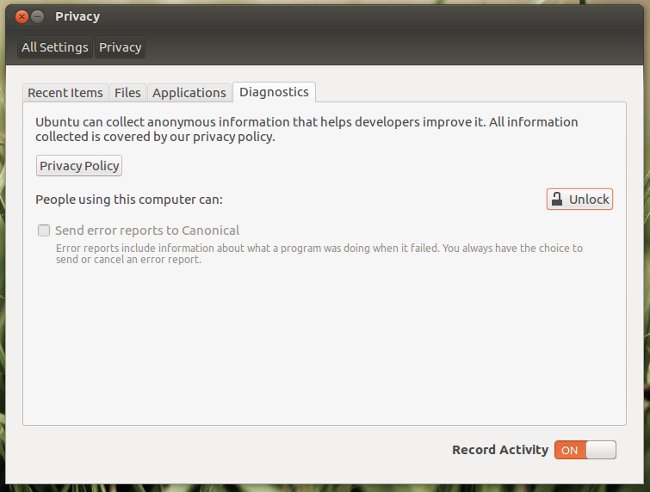The image size is (650, 492).
Task: Go back to All Settings
Action: click(x=55, y=47)
